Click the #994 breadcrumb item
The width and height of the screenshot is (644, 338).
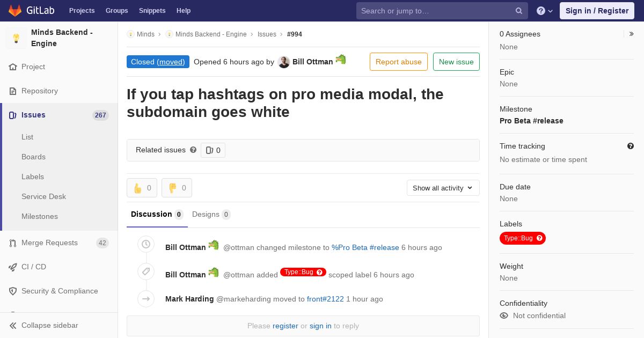point(295,34)
